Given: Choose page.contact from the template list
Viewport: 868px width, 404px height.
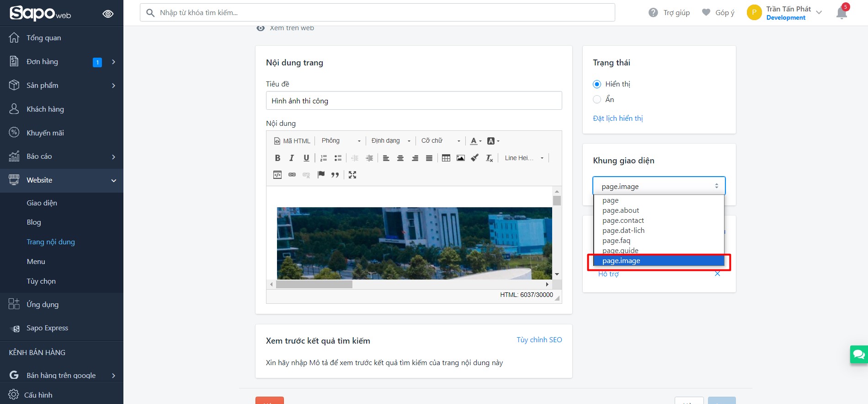Looking at the screenshot, I should 659,221.
